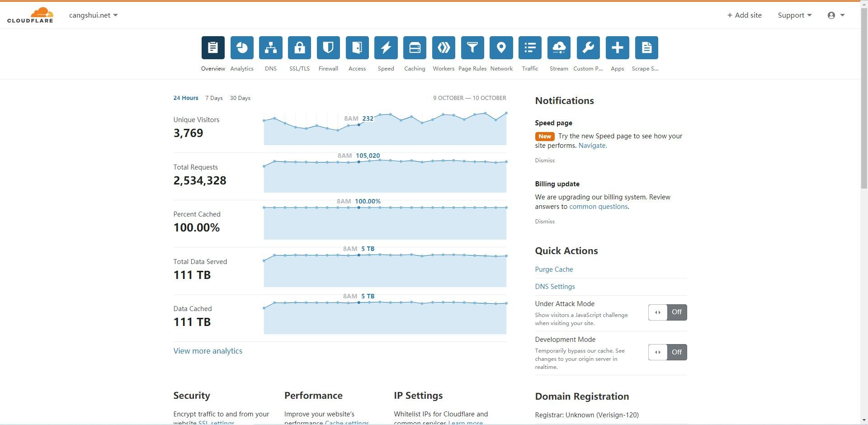Click the Security section heading
This screenshot has height=425, width=868.
click(x=192, y=396)
